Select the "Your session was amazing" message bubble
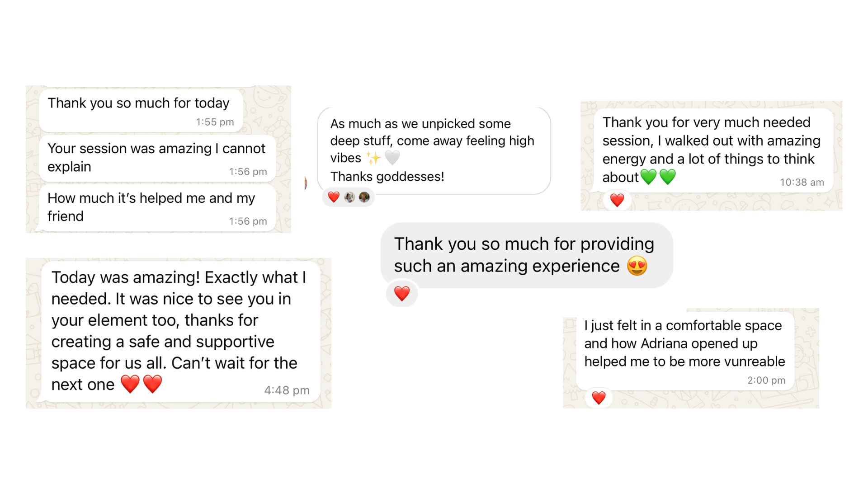 (157, 158)
